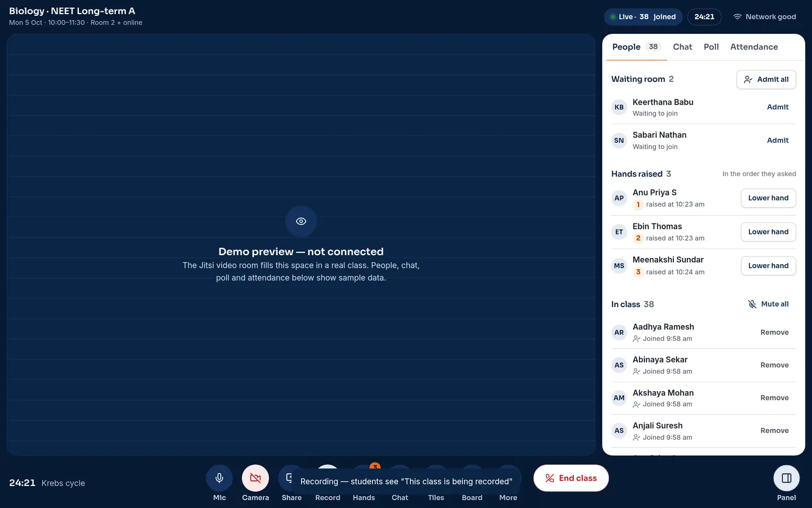This screenshot has height=508, width=812.
Task: Click Anu Priya's AP avatar
Action: (x=619, y=198)
